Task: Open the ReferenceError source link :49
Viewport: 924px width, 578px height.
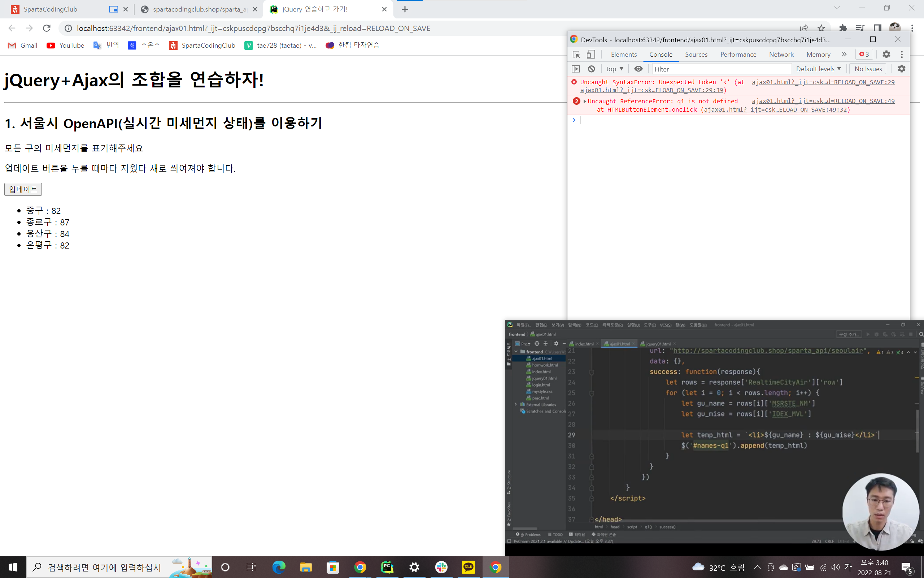Action: tap(823, 101)
